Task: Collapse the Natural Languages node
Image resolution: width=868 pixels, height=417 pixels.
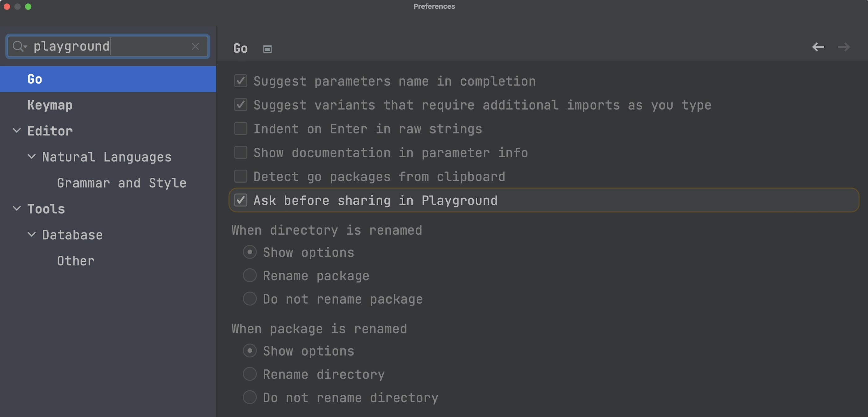Action: pyautogui.click(x=31, y=157)
